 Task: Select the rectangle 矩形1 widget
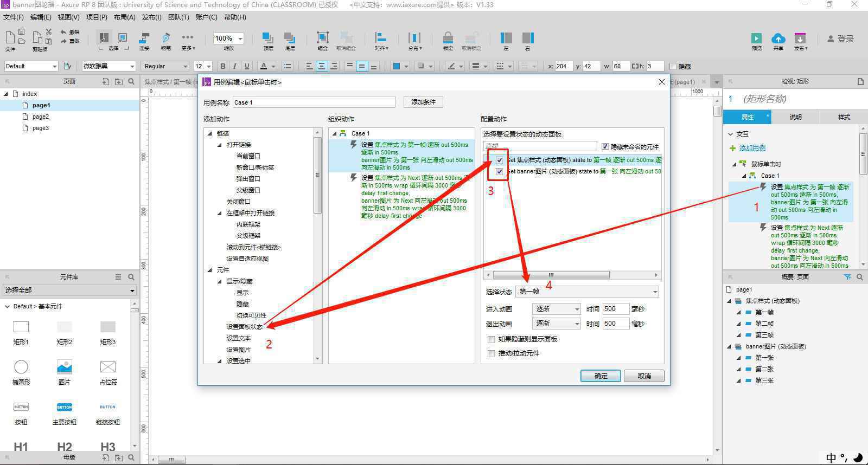click(21, 327)
